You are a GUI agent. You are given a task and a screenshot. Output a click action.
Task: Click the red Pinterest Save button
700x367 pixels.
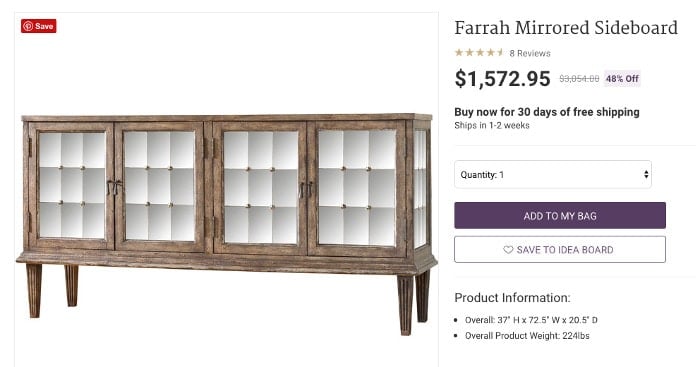coord(38,26)
